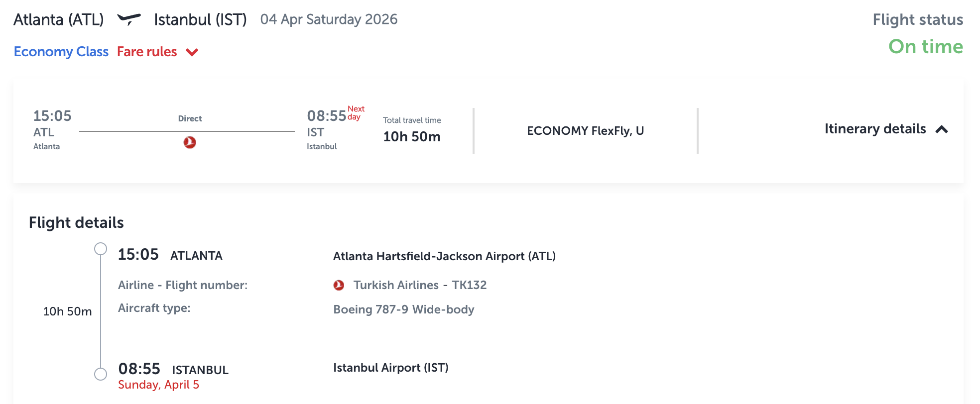The height and width of the screenshot is (404, 980).
Task: Select the ECONOMY FlexFly, U fare text
Action: 585,131
